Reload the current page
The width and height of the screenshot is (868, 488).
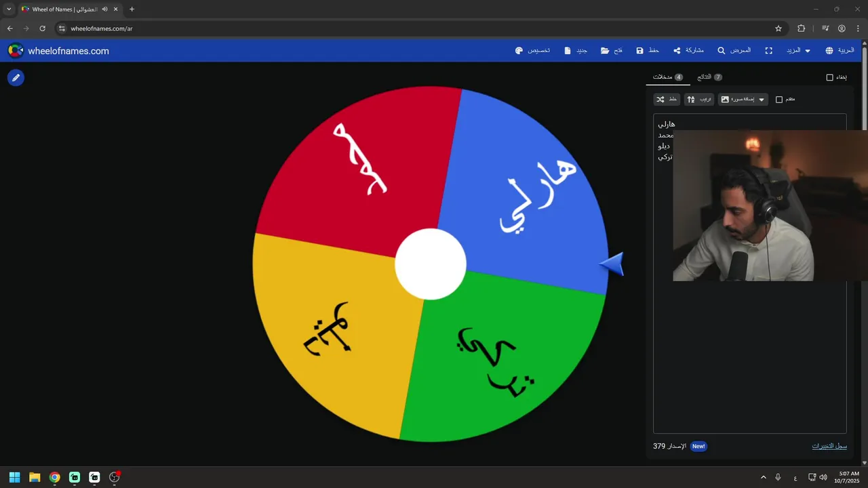(42, 28)
